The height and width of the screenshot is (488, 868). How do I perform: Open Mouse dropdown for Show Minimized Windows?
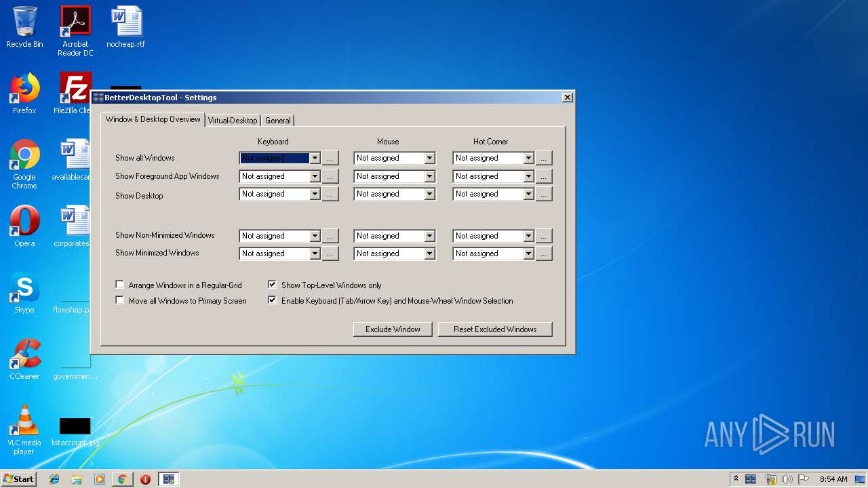[429, 253]
